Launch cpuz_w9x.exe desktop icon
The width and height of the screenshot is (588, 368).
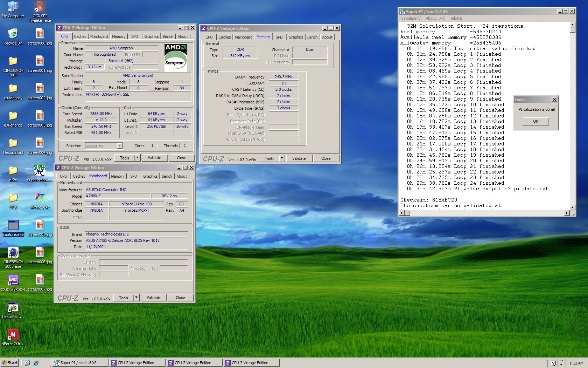13,283
